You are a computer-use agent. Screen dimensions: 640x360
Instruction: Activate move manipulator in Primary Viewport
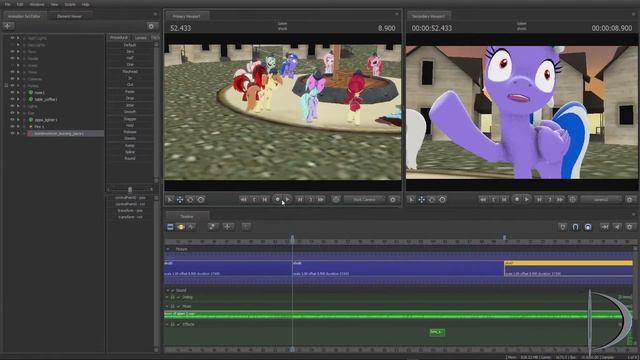point(180,200)
